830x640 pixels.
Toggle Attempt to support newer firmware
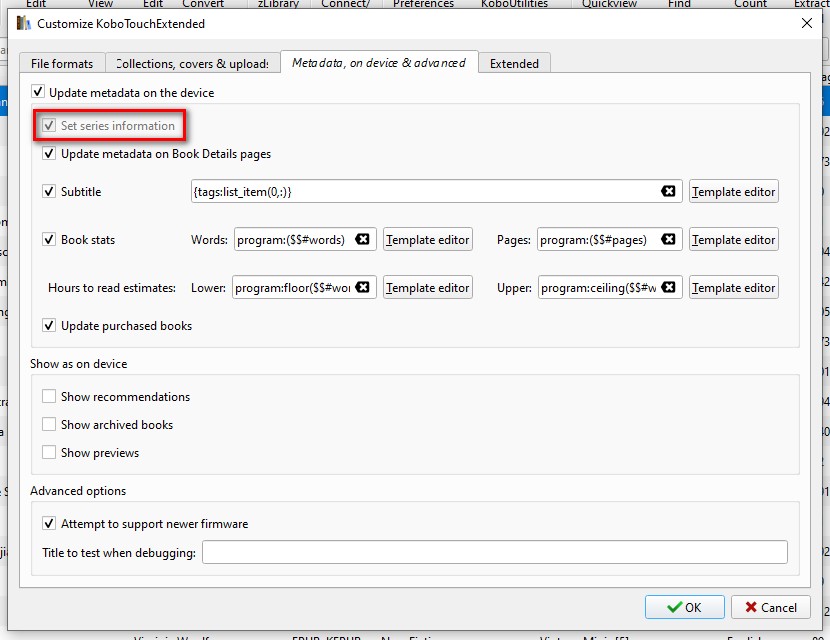point(49,523)
